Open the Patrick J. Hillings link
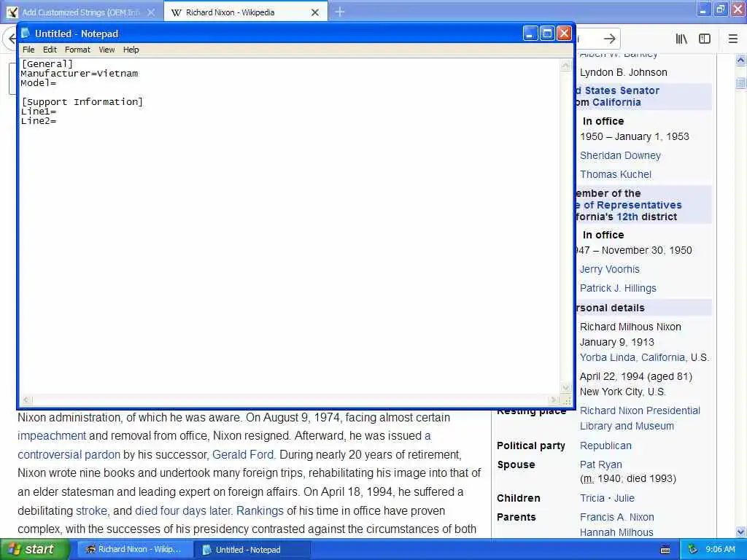 pyautogui.click(x=618, y=289)
